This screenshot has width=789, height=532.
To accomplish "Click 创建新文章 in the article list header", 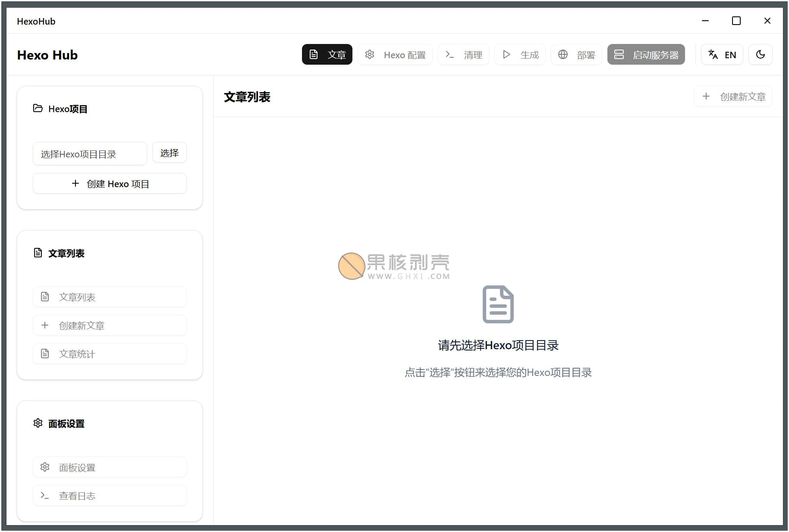I will pyautogui.click(x=733, y=97).
